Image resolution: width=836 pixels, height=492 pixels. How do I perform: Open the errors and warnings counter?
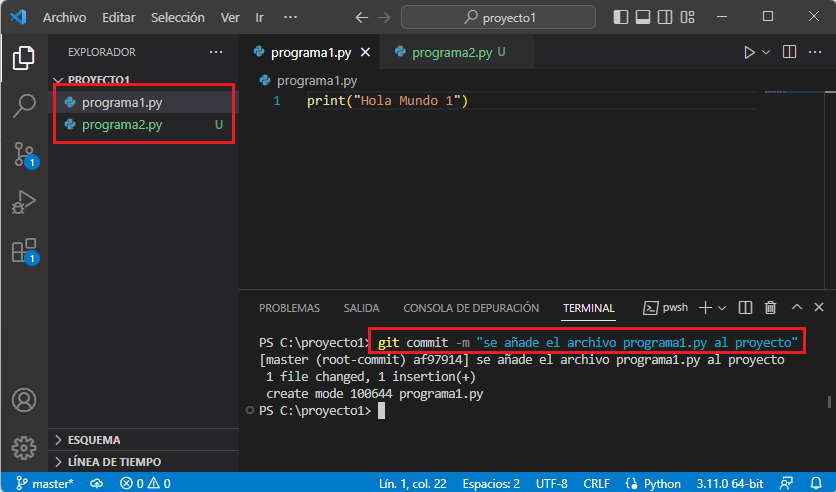tap(145, 483)
